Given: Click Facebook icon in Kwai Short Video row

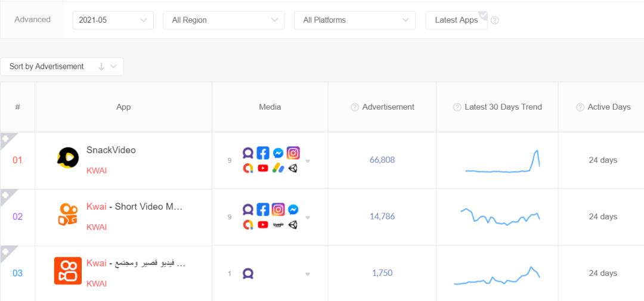Looking at the screenshot, I should pos(263,210).
